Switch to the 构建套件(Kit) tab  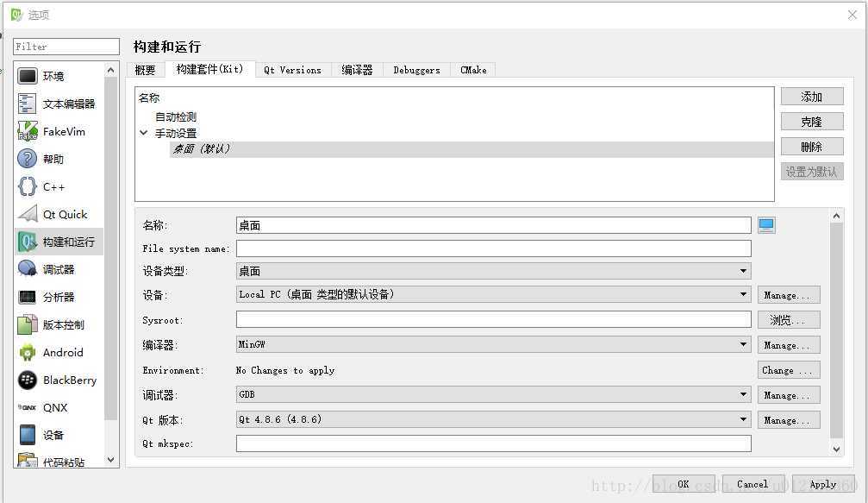point(209,69)
